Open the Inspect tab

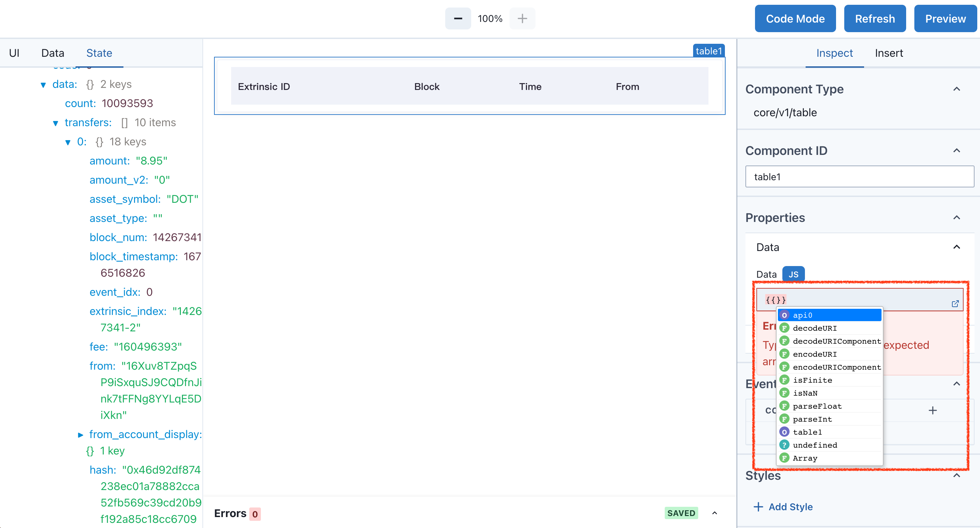[834, 53]
